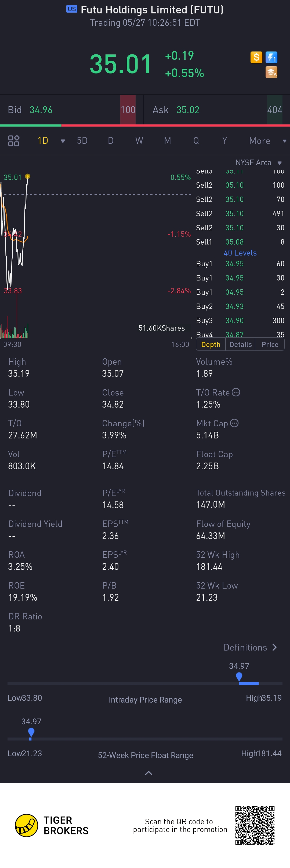Tap the Futu Holdings Limited (FUTU) title
This screenshot has height=868, width=290.
coord(152,10)
